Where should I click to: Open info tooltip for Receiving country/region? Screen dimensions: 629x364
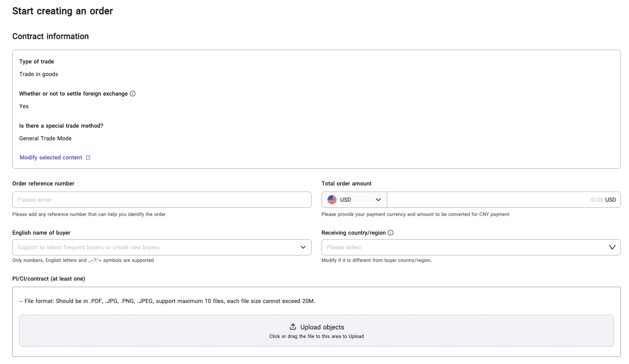point(391,233)
